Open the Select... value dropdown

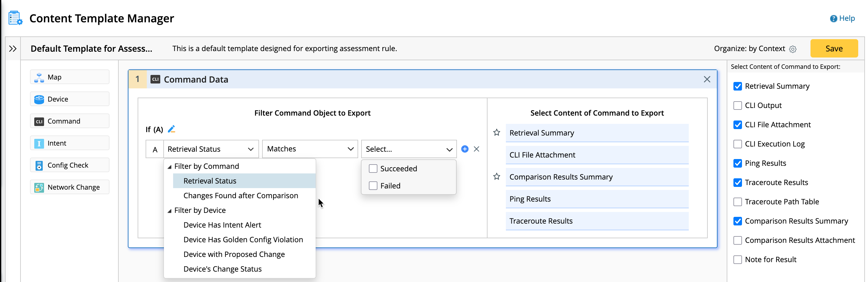pos(408,149)
